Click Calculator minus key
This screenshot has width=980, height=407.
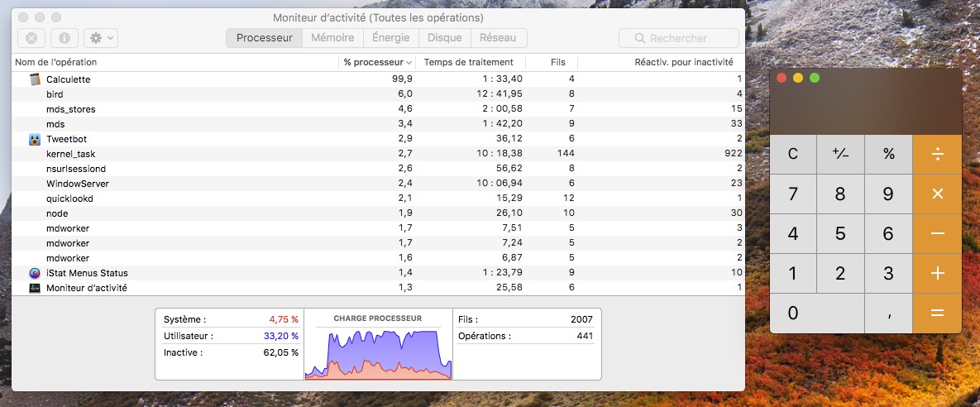(x=938, y=234)
